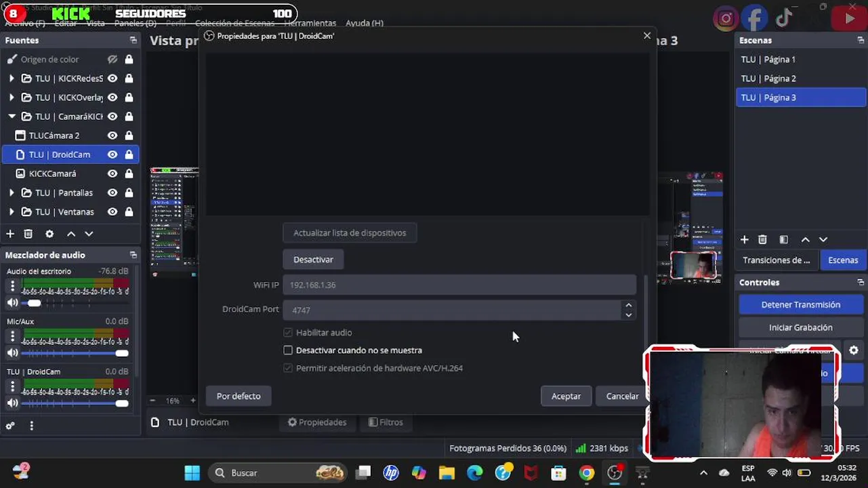Unlock the TLUCámara 2 source
This screenshot has height=488, width=868.
(x=129, y=136)
